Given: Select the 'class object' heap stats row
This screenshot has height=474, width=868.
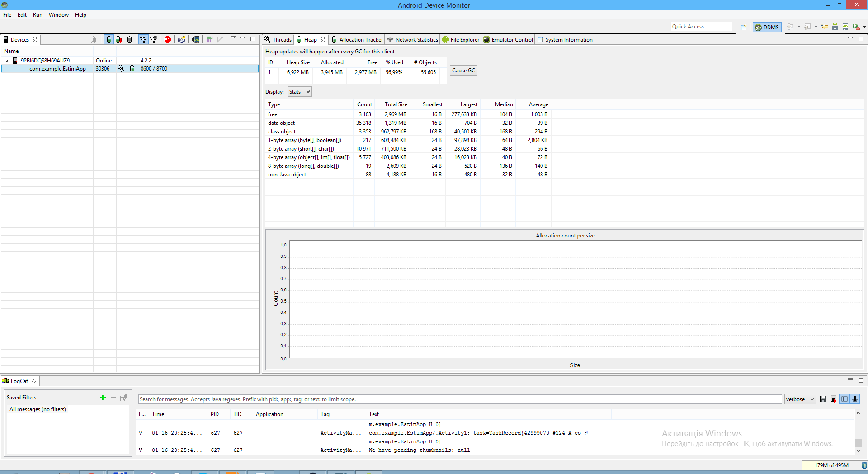Looking at the screenshot, I should (x=408, y=132).
